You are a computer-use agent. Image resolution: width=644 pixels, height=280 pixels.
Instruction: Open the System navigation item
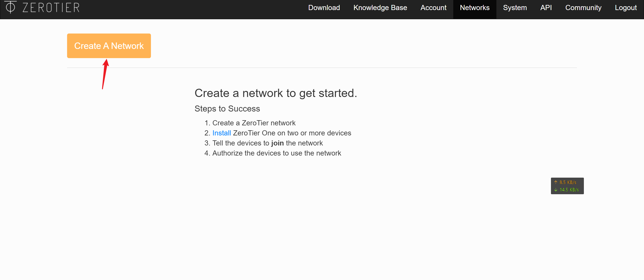coord(515,8)
